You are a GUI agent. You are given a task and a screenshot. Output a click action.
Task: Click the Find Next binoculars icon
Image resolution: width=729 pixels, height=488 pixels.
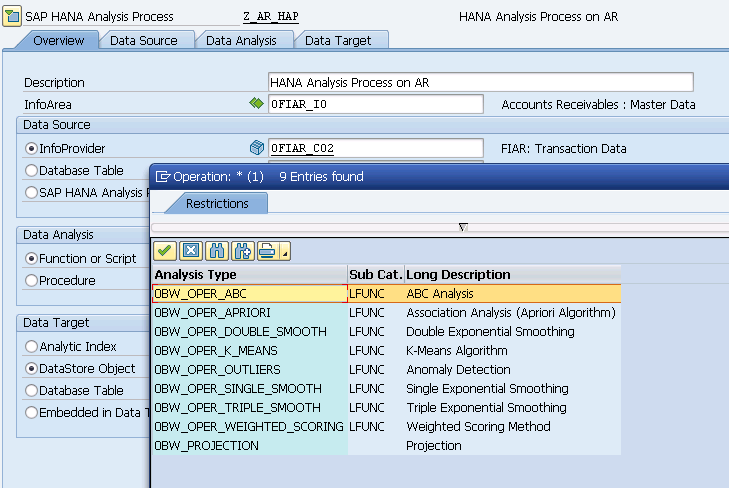[243, 251]
